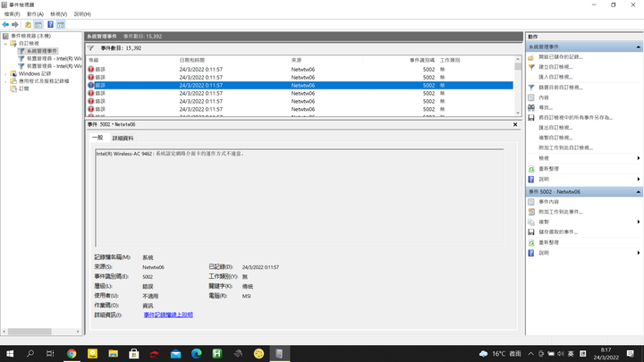Close the event 5002 preview pane
This screenshot has width=644, height=362.
pos(515,124)
